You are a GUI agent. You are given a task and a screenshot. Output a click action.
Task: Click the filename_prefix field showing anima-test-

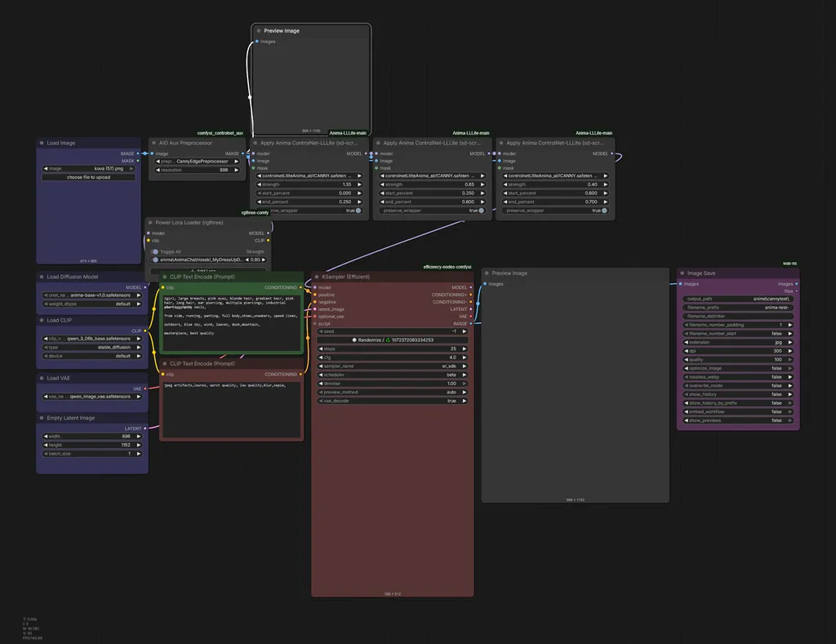point(738,308)
